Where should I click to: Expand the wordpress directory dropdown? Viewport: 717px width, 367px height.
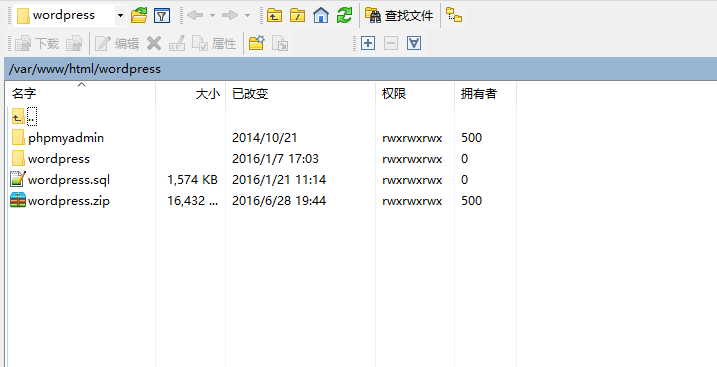pos(120,16)
